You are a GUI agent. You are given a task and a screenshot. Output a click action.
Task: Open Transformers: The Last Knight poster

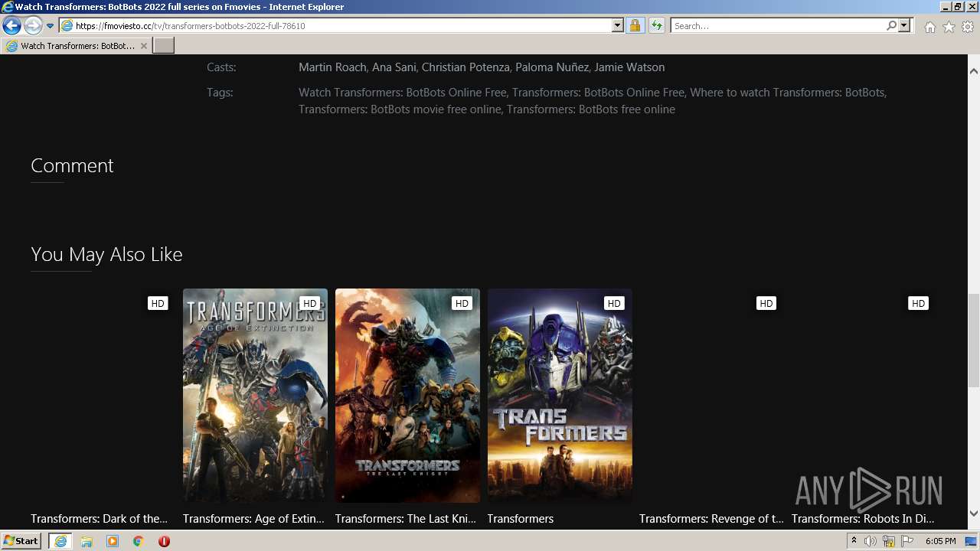[x=407, y=396]
